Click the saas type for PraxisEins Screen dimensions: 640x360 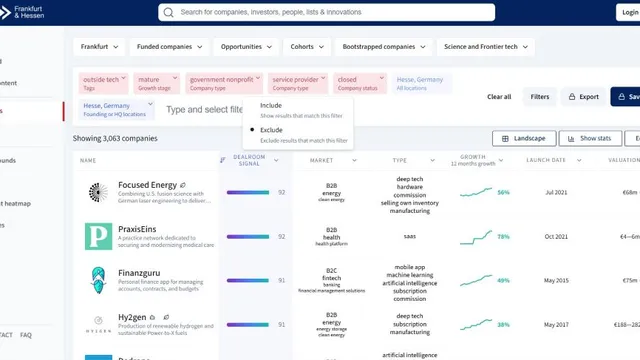pos(409,236)
